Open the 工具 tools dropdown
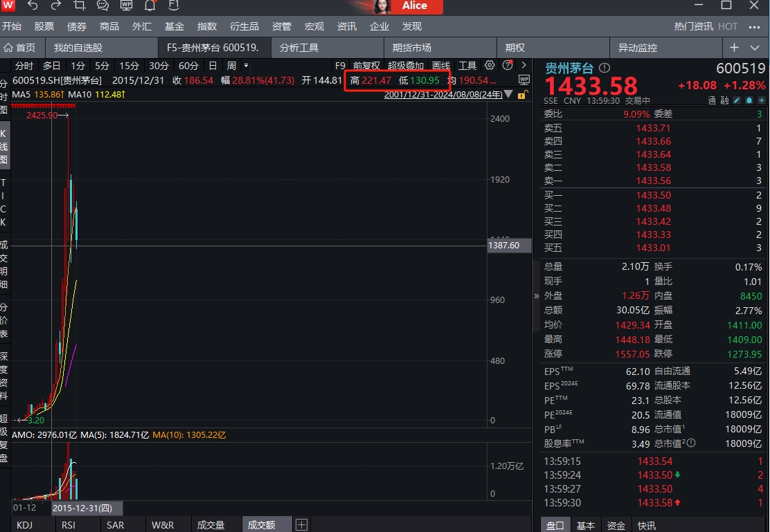Image resolution: width=770 pixels, height=532 pixels. pos(467,66)
